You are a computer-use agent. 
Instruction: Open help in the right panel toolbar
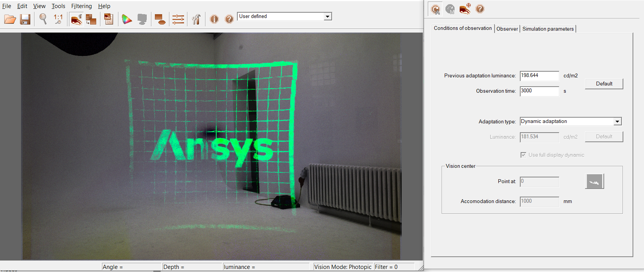click(x=480, y=9)
